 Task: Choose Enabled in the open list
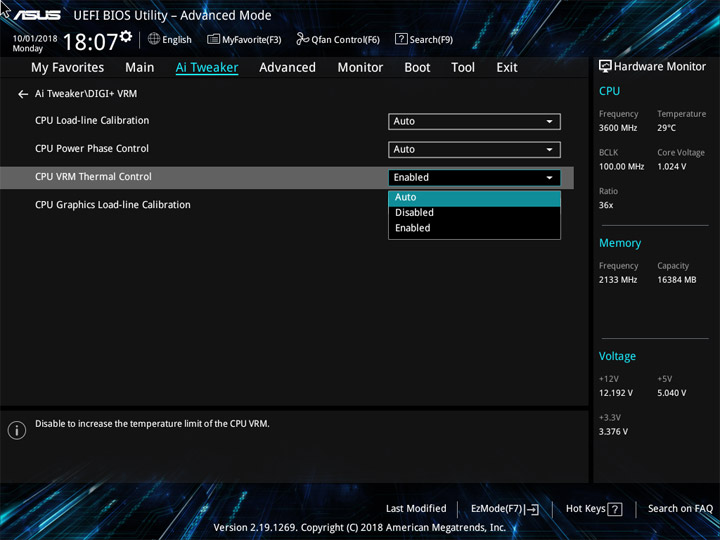click(x=474, y=228)
